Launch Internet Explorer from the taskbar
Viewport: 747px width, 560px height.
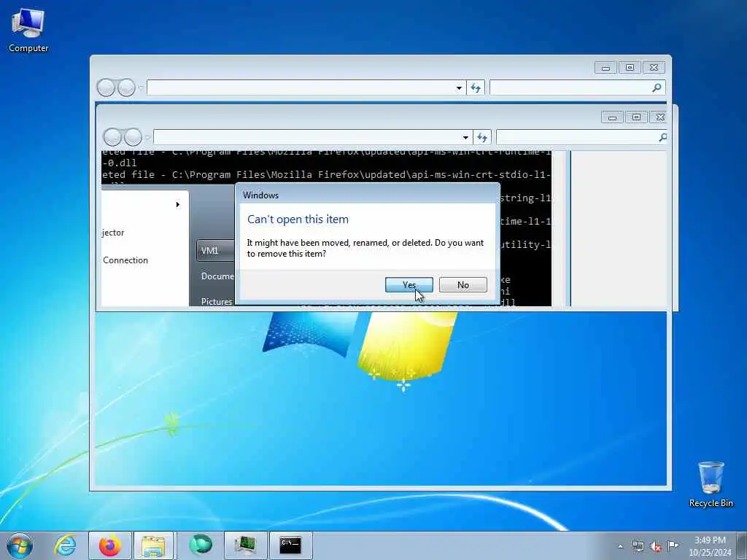(x=65, y=545)
